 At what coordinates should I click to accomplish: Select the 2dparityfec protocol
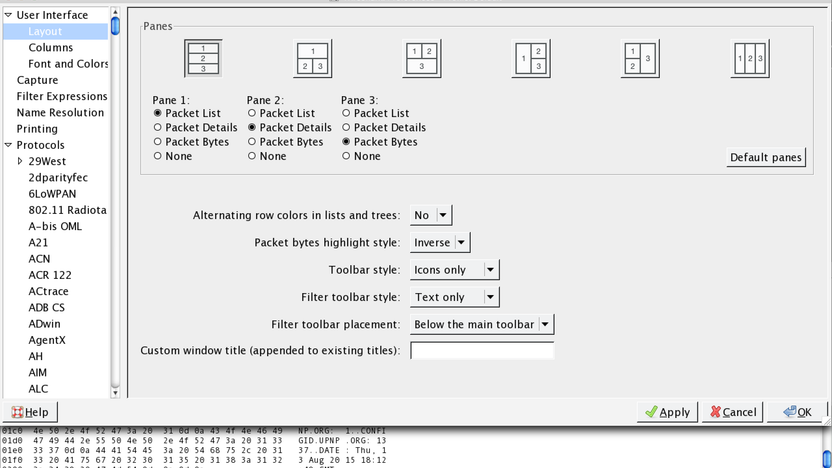[58, 178]
